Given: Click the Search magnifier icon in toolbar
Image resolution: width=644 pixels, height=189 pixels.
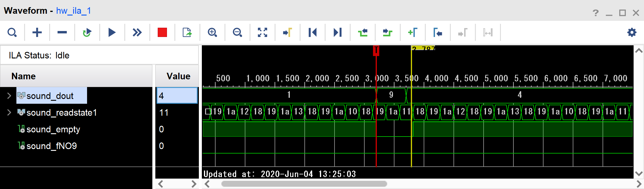Looking at the screenshot, I should [12, 32].
